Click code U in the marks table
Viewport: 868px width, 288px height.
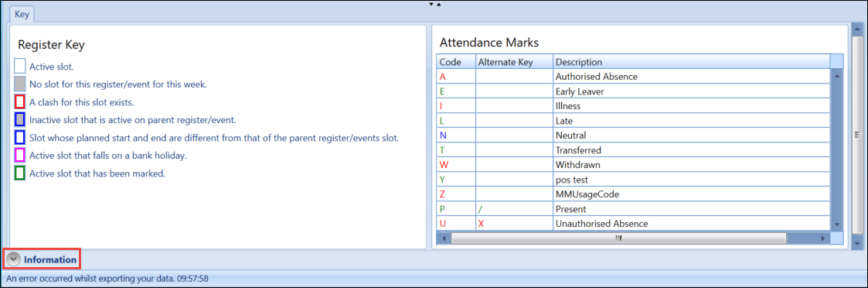(x=442, y=224)
